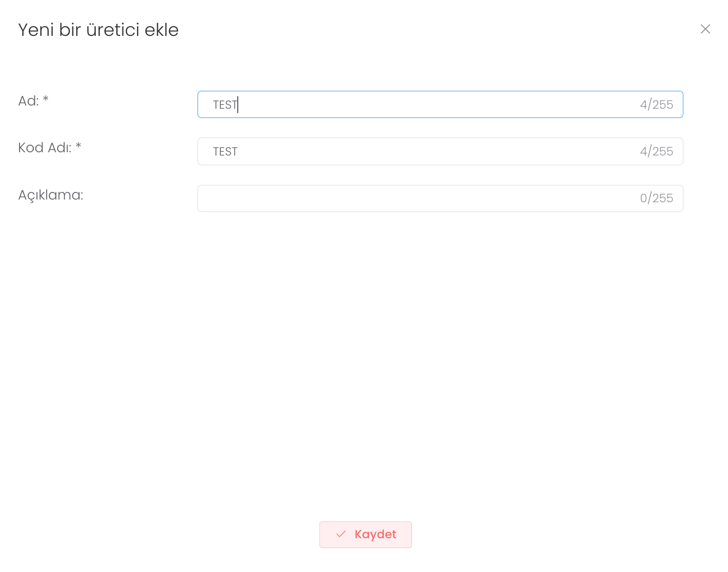Click the middle of the Ad text box
Image resolution: width=728 pixels, height=572 pixels.
point(440,104)
